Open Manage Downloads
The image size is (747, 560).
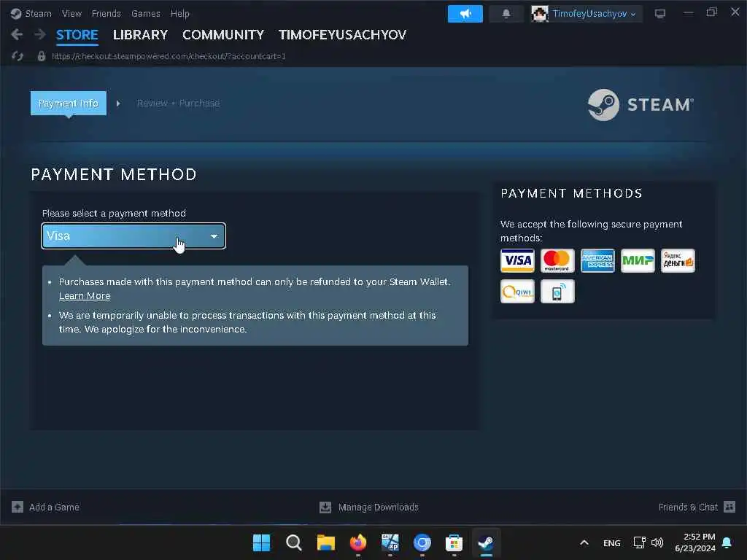(368, 507)
